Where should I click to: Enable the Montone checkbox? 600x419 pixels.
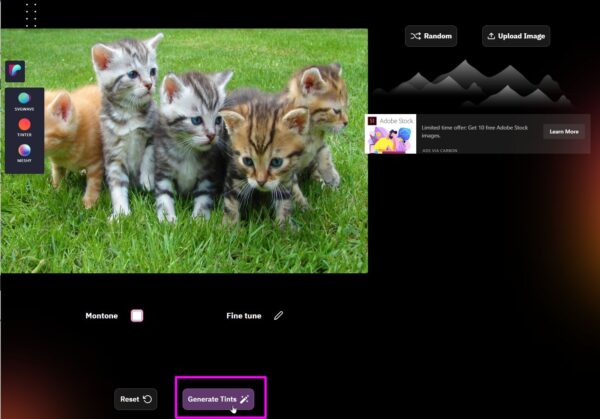pos(137,315)
